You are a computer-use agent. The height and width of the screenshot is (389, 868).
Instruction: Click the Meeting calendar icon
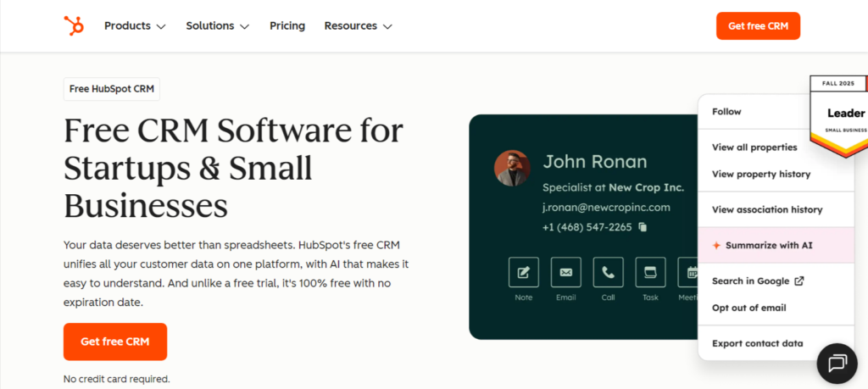coord(690,272)
